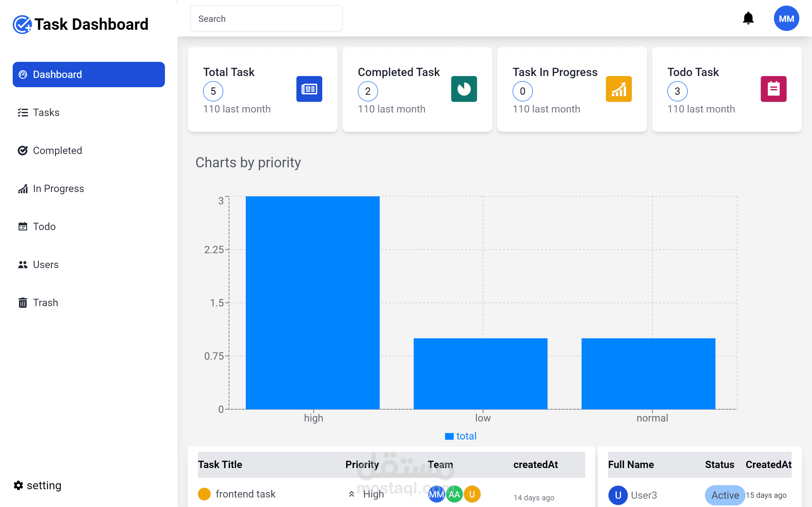Image resolution: width=812 pixels, height=507 pixels.
Task: Click the Task In Progress chart icon
Action: pos(619,89)
